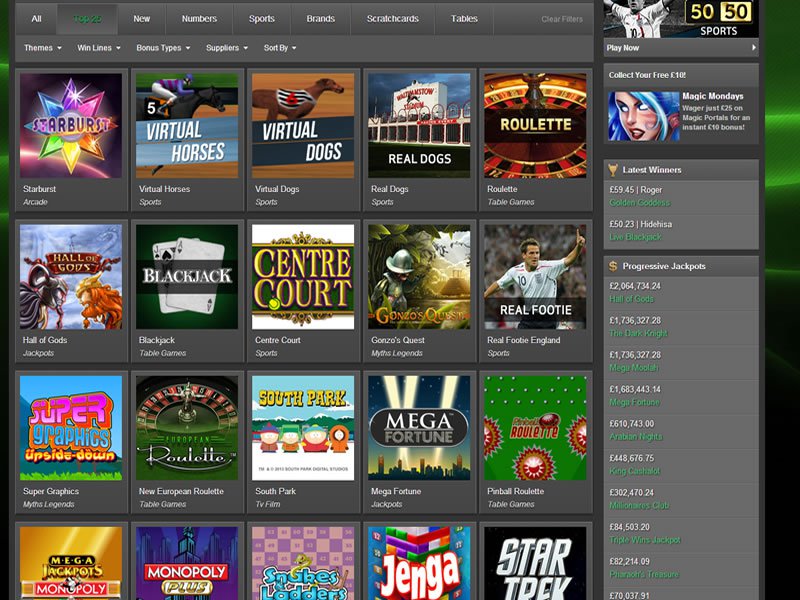Select the Gonzo's Quest game image
Image resolution: width=800 pixels, height=600 pixels.
tap(419, 276)
